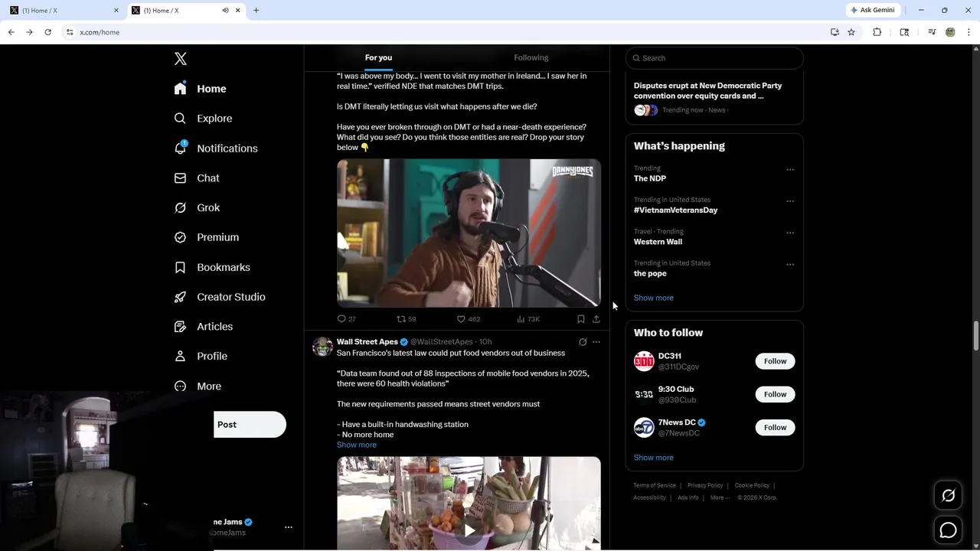Image resolution: width=980 pixels, height=551 pixels.
Task: Click Grok icon on Wall Street Apes post
Action: [x=583, y=342]
